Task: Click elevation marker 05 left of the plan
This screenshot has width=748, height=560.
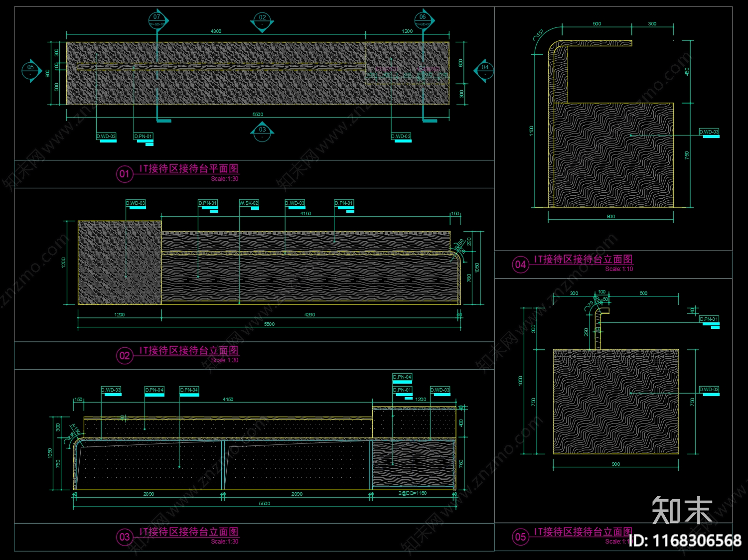Action: pyautogui.click(x=31, y=70)
